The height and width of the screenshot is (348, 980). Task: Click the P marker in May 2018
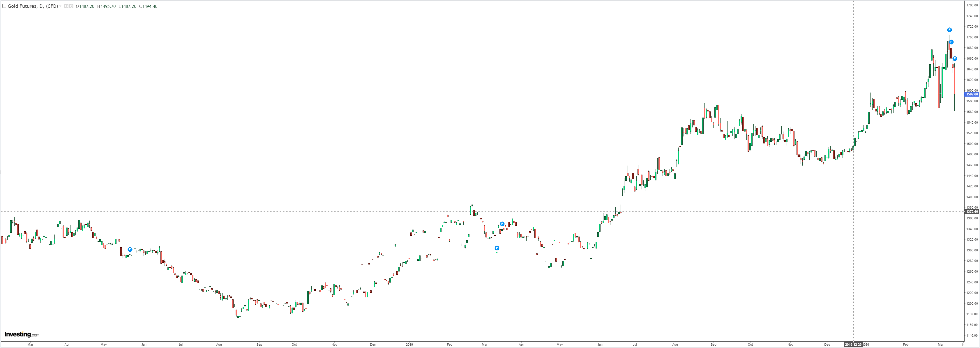[130, 250]
